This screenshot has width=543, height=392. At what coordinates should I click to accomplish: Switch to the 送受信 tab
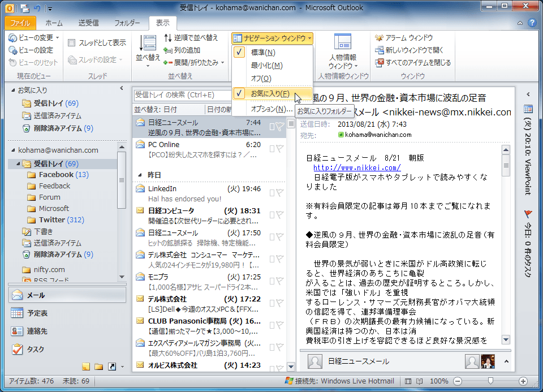pyautogui.click(x=89, y=23)
